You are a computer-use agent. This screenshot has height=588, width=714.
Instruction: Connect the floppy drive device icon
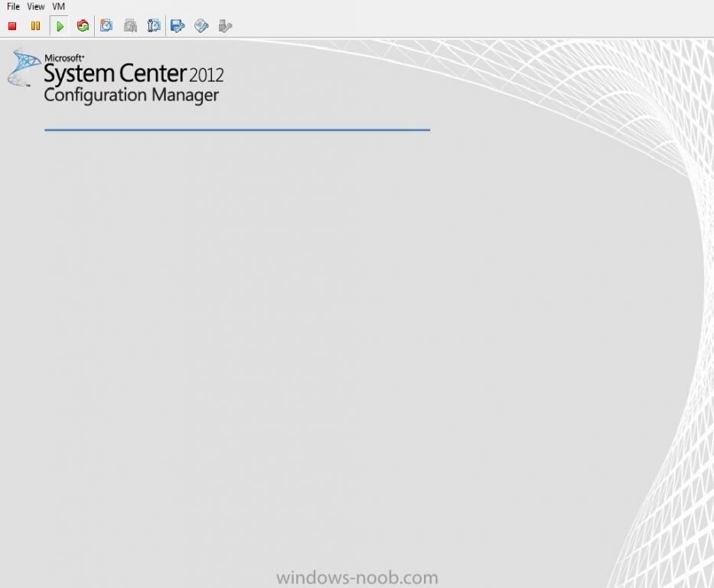(x=178, y=25)
